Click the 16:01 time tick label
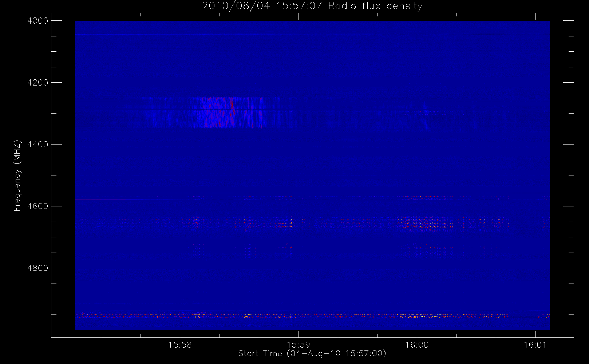Viewport: 589px width, 364px height. click(535, 345)
